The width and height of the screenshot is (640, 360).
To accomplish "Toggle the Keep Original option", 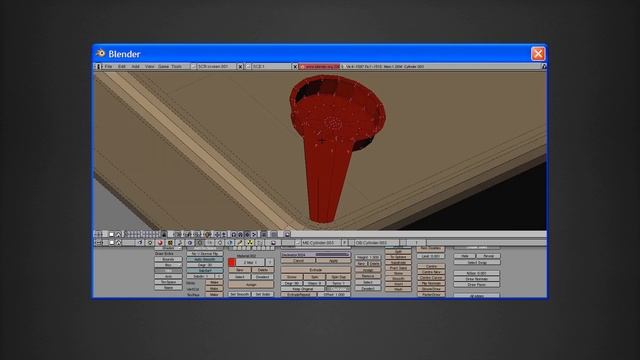I will pyautogui.click(x=302, y=289).
